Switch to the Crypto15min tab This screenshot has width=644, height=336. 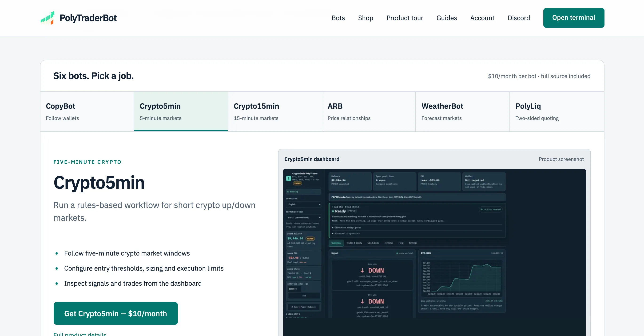tap(275, 112)
